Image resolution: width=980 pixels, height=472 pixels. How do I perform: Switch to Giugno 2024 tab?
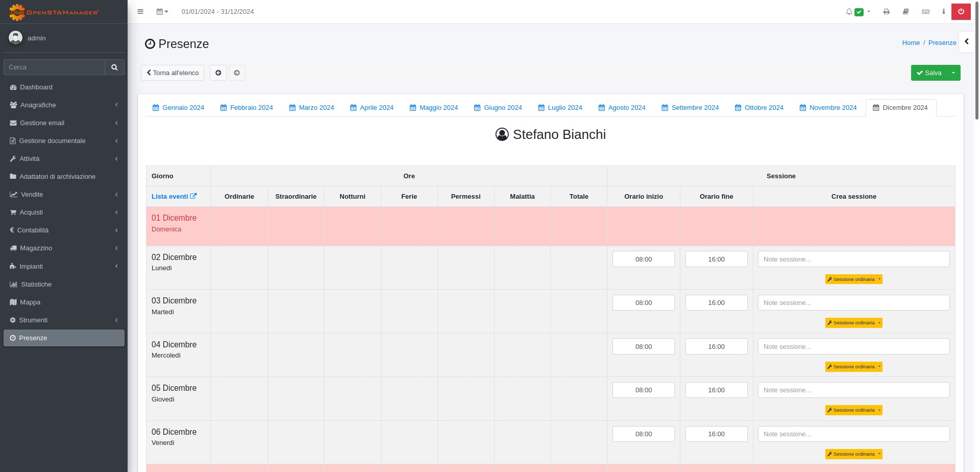[498, 107]
